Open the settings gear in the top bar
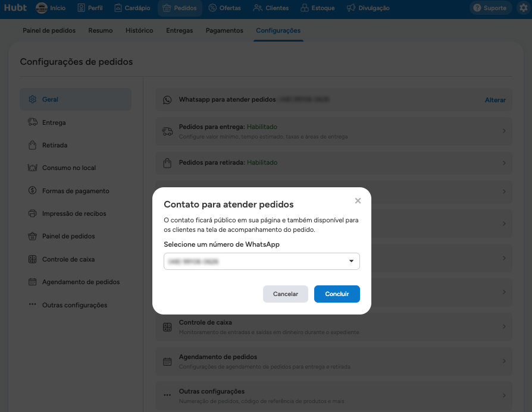This screenshot has height=412, width=532. [524, 8]
